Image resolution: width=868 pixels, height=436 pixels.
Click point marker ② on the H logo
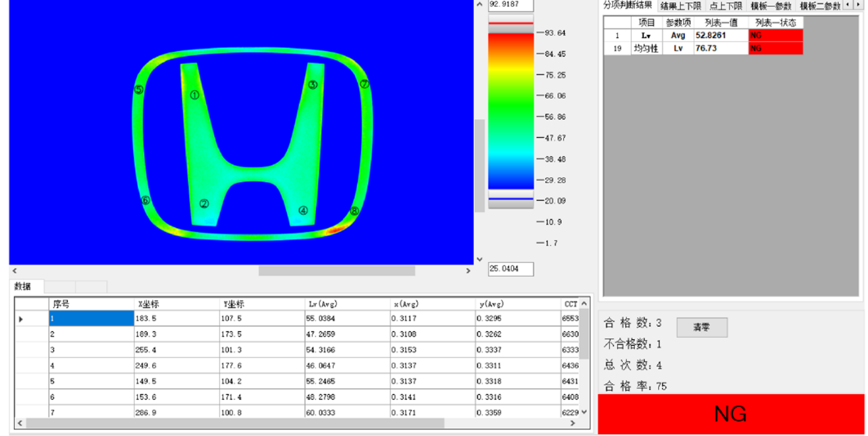(x=204, y=204)
